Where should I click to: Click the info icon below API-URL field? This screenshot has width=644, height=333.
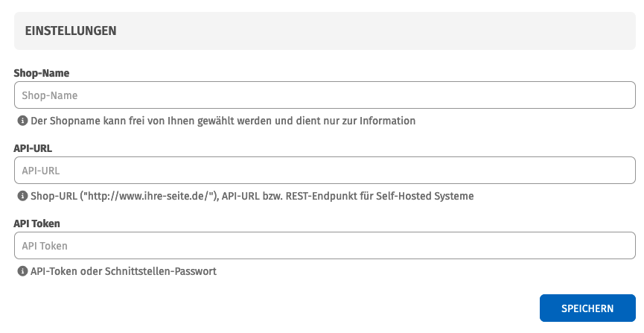pyautogui.click(x=22, y=197)
